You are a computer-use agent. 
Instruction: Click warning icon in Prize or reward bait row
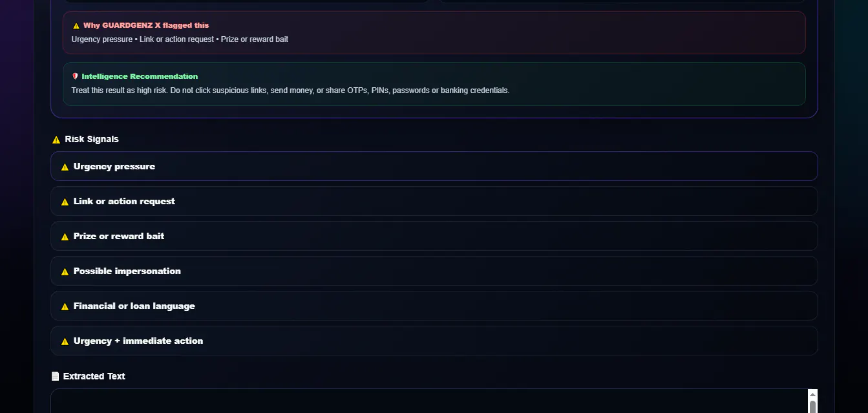click(x=65, y=237)
